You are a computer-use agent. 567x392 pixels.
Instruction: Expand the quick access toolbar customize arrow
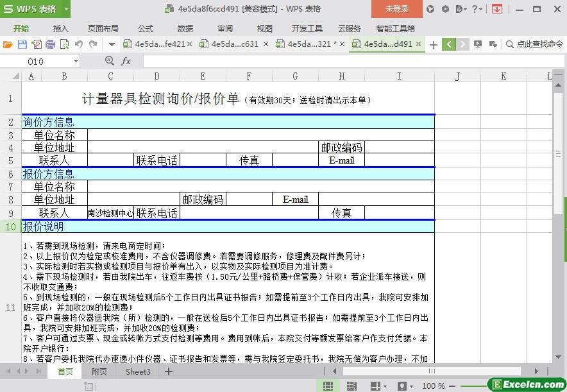click(112, 44)
